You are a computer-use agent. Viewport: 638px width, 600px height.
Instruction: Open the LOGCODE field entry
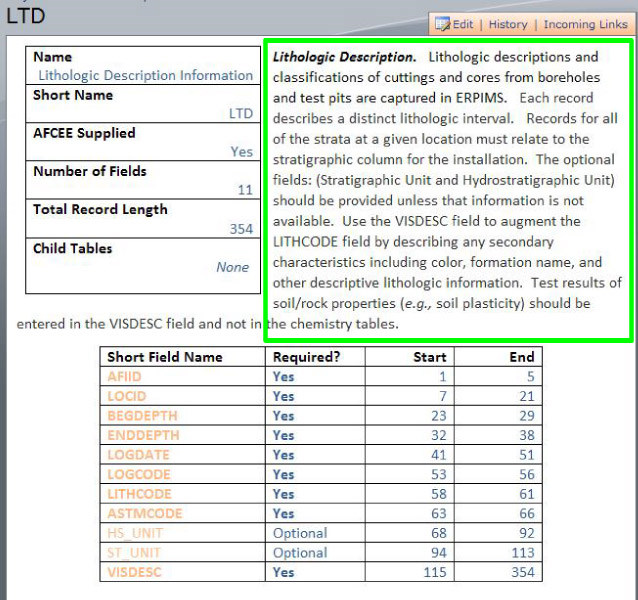(x=138, y=474)
